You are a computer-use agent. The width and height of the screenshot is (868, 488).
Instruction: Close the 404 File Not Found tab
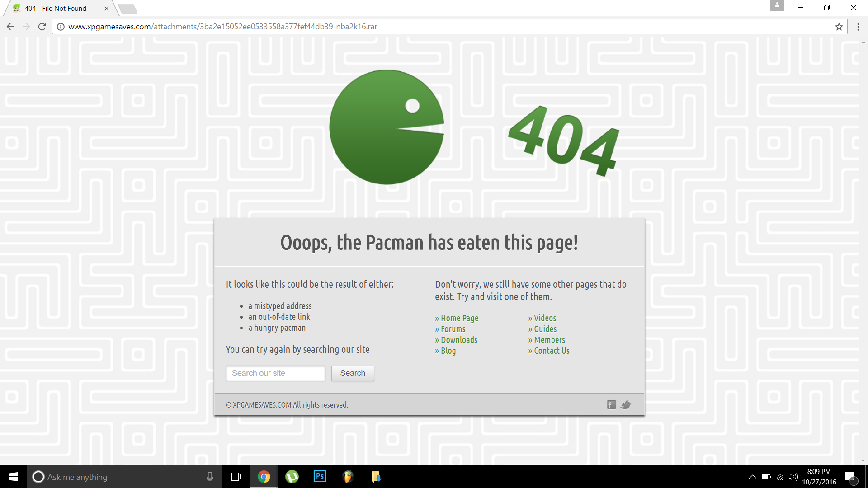[107, 9]
